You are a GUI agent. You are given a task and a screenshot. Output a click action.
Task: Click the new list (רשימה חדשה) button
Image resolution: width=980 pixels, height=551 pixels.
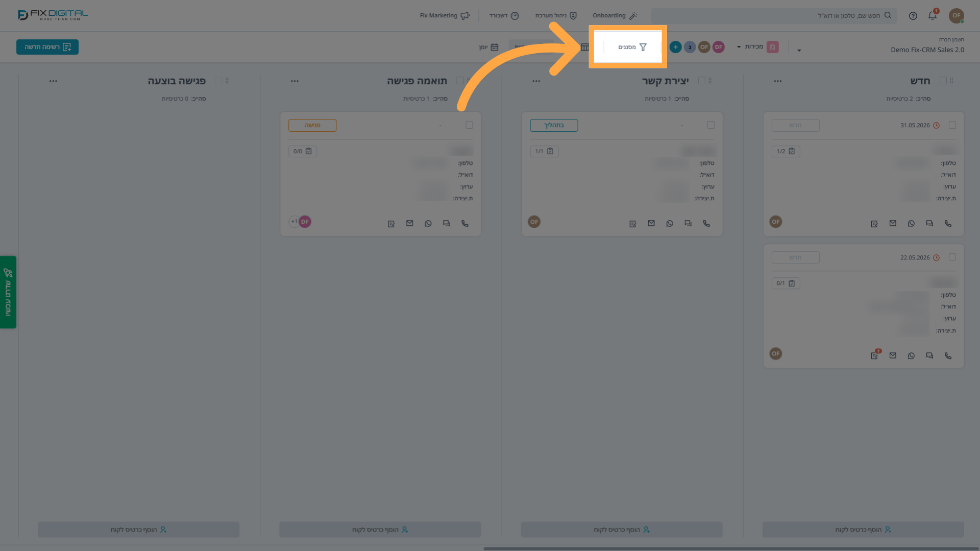[x=47, y=47]
